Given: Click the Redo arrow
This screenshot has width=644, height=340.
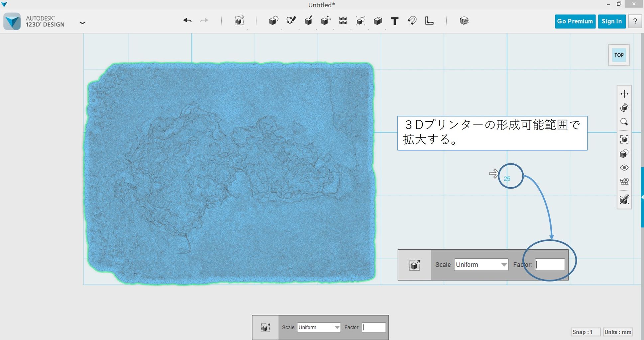Looking at the screenshot, I should (204, 21).
